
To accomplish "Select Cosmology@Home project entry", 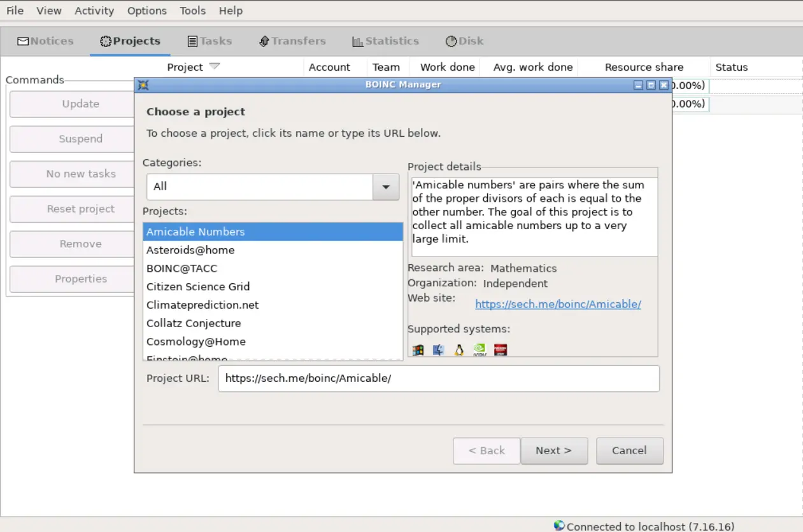I will [x=196, y=342].
